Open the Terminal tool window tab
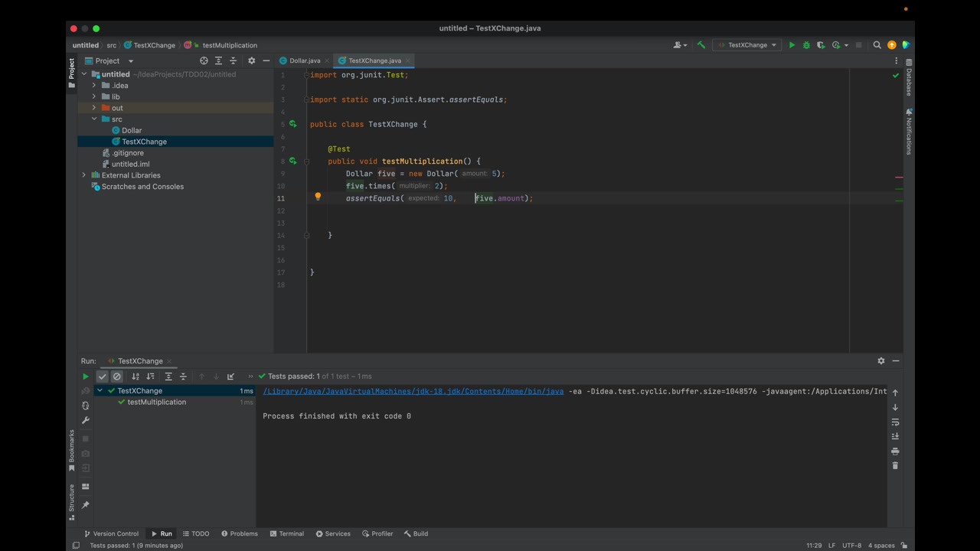980x551 pixels. click(287, 533)
